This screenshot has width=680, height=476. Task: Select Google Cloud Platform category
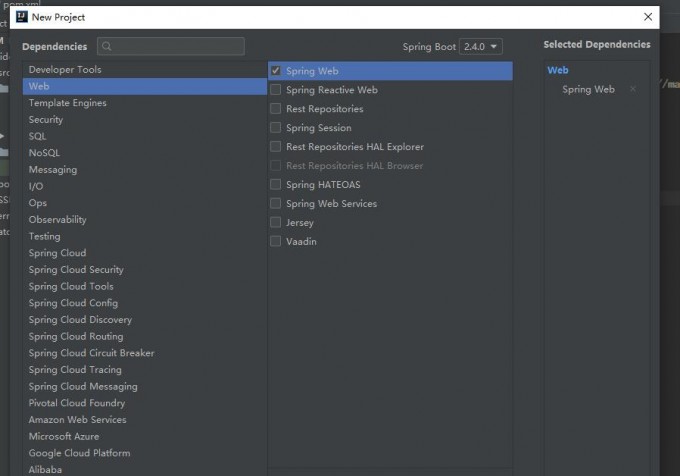pyautogui.click(x=145, y=453)
